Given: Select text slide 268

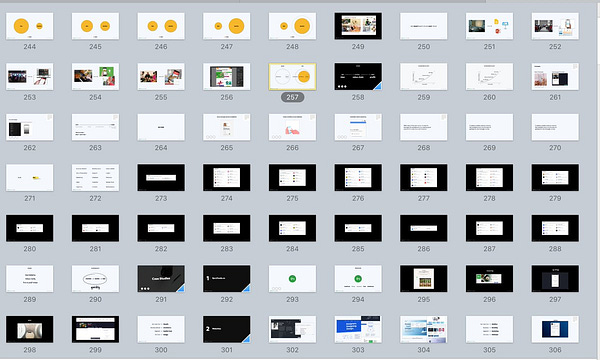Looking at the screenshot, I should pos(424,127).
